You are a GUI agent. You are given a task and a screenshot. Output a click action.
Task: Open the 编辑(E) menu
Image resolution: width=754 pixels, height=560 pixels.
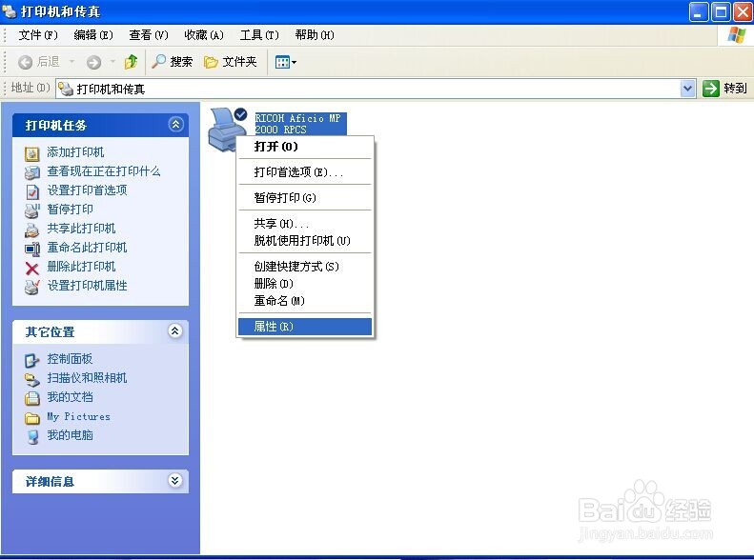(x=93, y=35)
